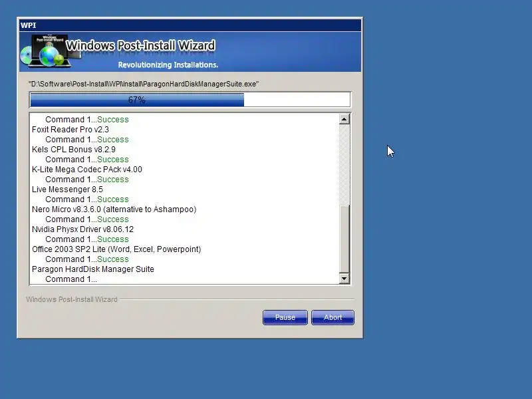Abort the installation
The width and height of the screenshot is (532, 399).
point(333,317)
